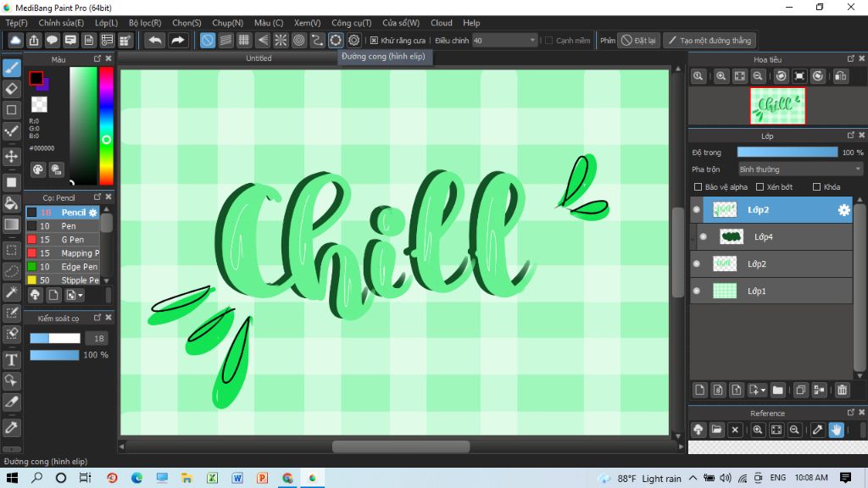The width and height of the screenshot is (868, 488).
Task: Click the Tạo một đường thẳng button
Action: 709,40
